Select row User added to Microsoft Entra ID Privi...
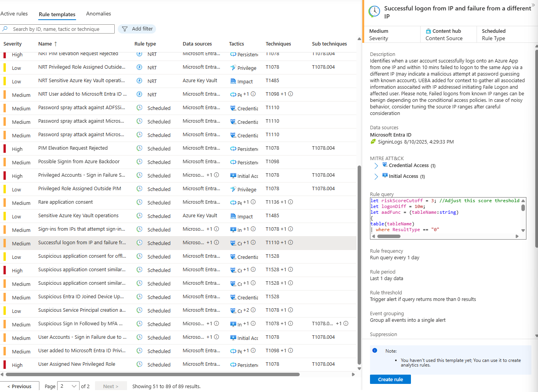 (x=178, y=351)
